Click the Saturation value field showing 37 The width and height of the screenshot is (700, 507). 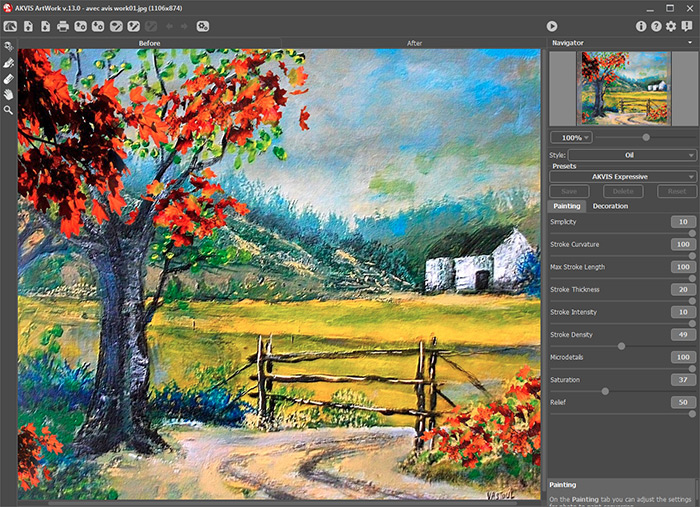point(683,380)
